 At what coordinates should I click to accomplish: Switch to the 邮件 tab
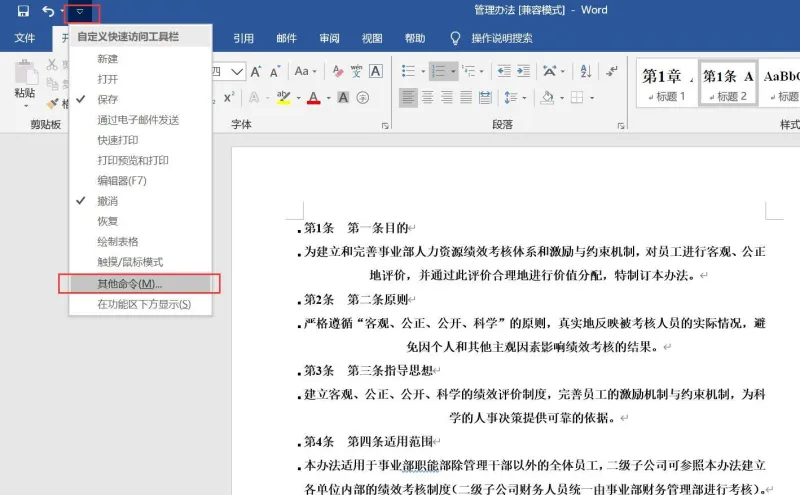click(286, 38)
